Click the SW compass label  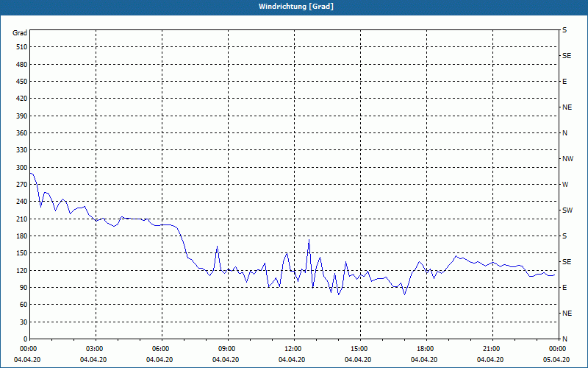pos(567,210)
